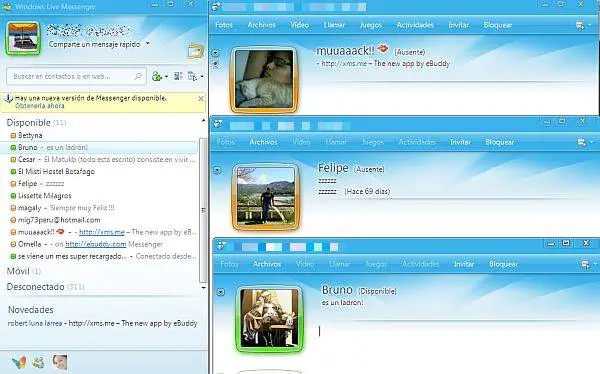Collapse the Bruno display picture panel
Screen dimensions: 600x374
(x=221, y=292)
